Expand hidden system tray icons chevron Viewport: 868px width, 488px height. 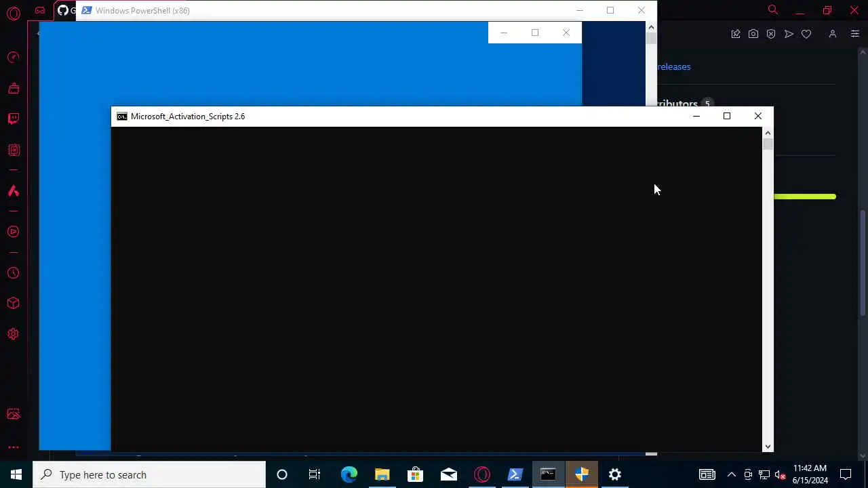(732, 474)
